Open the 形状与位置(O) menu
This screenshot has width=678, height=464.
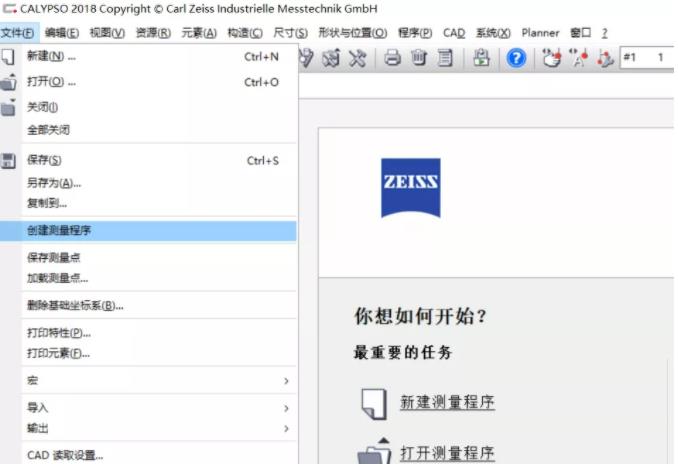[x=353, y=33]
